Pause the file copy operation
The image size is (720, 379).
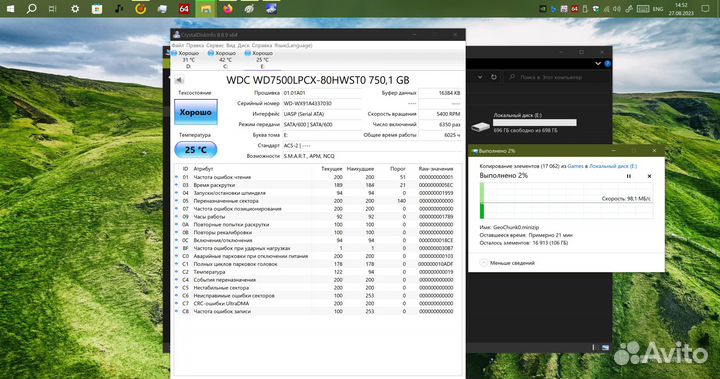click(629, 176)
